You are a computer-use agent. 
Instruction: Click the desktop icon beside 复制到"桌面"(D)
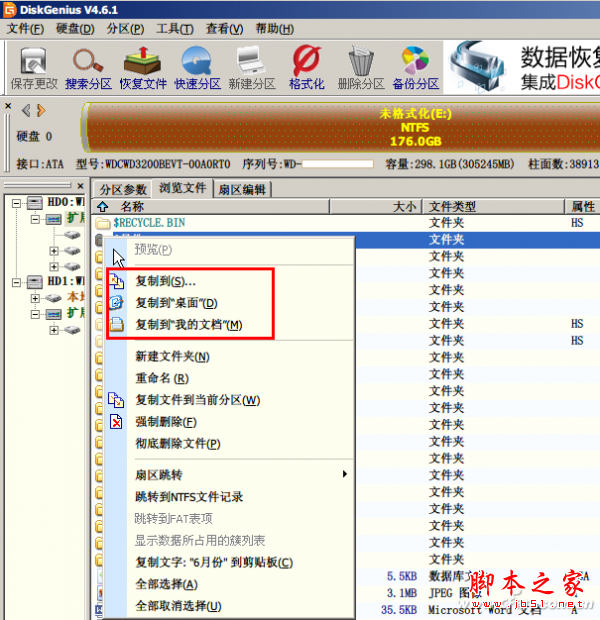(116, 303)
